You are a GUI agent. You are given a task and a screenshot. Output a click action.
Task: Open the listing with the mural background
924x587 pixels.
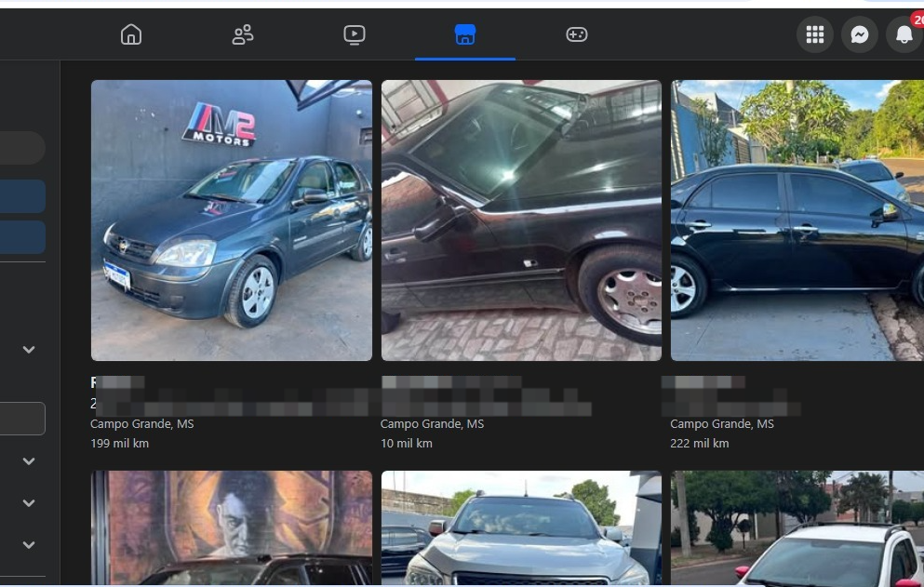click(232, 527)
